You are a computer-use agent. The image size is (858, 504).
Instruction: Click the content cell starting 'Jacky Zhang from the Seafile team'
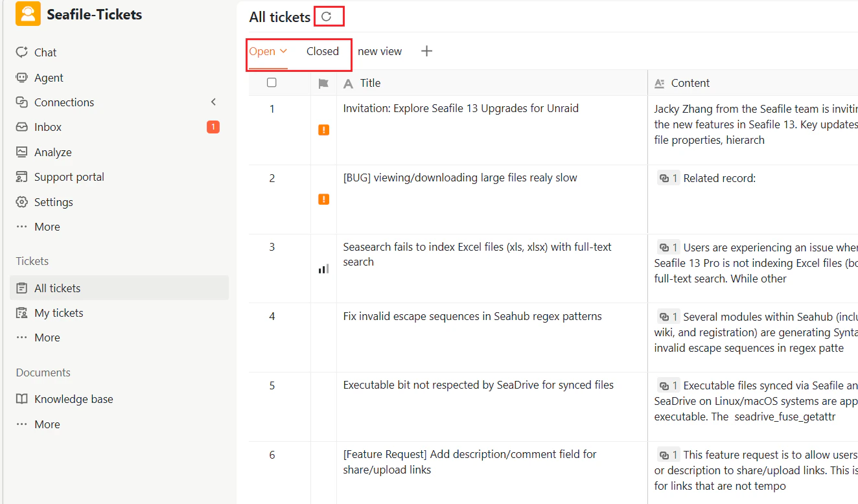tap(753, 130)
